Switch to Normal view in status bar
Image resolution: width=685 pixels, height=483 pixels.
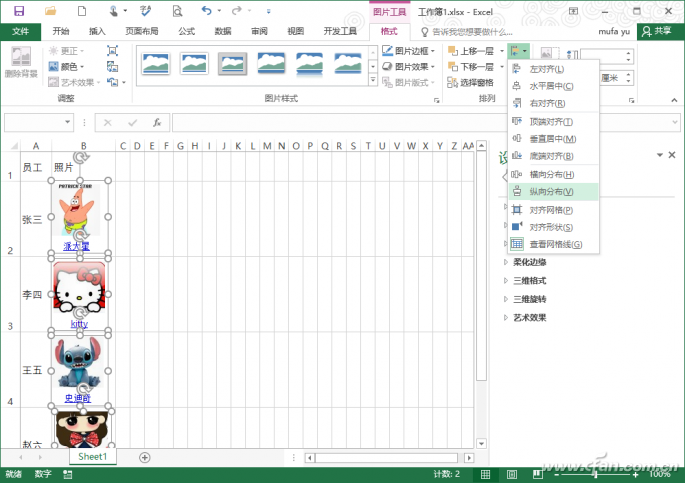click(x=485, y=474)
